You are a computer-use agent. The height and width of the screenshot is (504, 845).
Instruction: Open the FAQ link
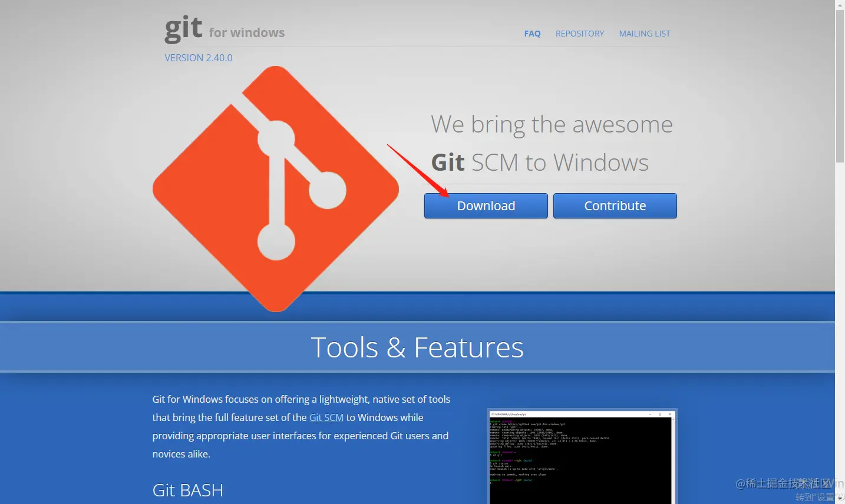532,34
